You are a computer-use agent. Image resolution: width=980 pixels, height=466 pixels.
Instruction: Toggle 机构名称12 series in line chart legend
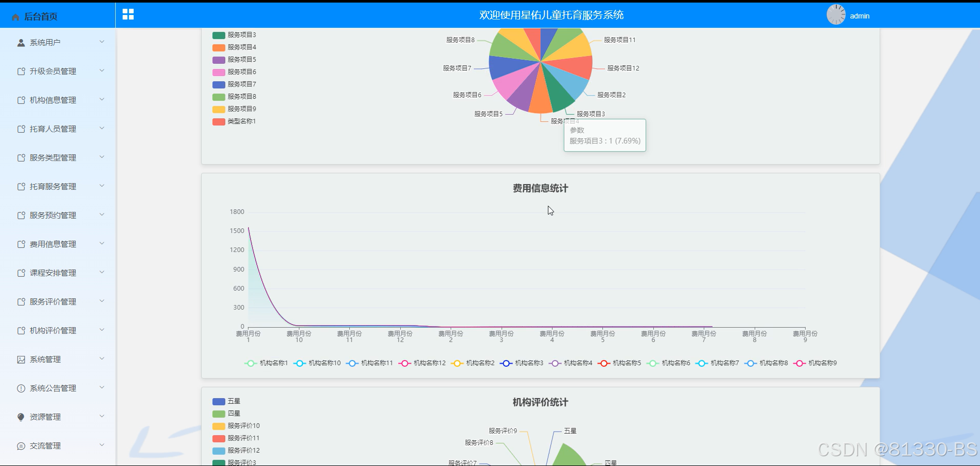[x=422, y=363]
